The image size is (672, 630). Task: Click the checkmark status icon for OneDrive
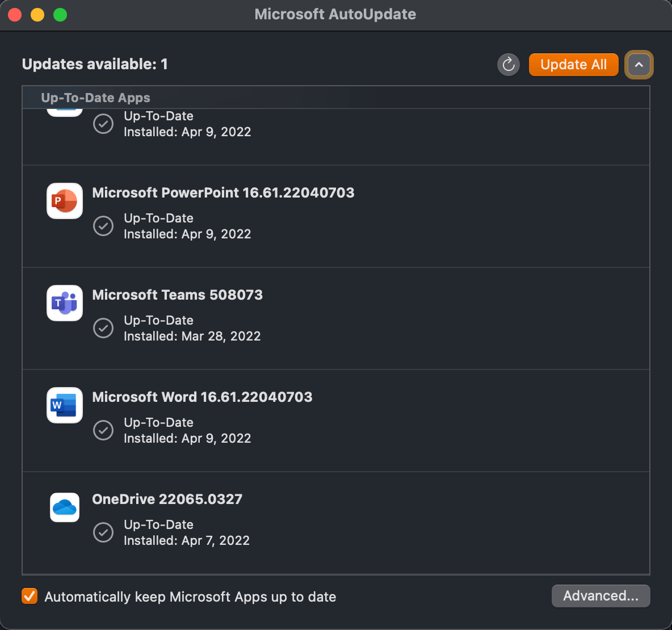[x=103, y=532]
